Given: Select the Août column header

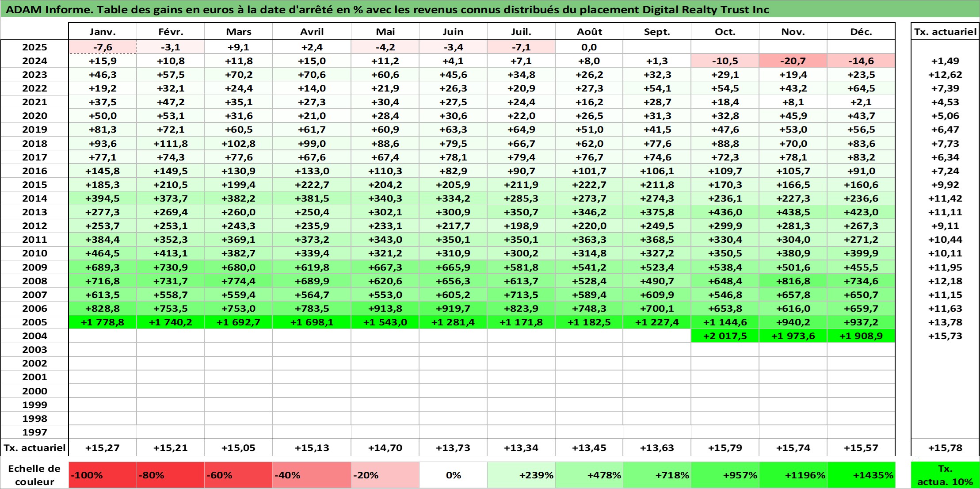Looking at the screenshot, I should coord(589,31).
